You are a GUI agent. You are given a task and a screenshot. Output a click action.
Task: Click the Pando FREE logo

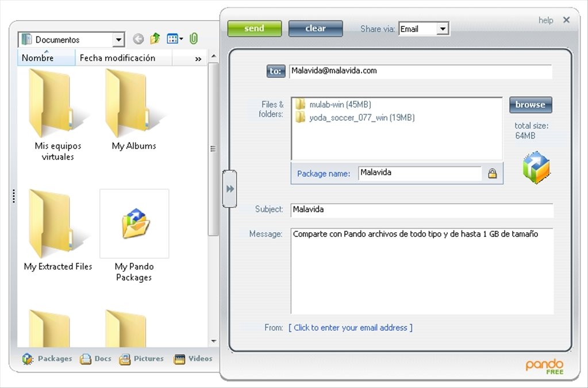point(545,367)
